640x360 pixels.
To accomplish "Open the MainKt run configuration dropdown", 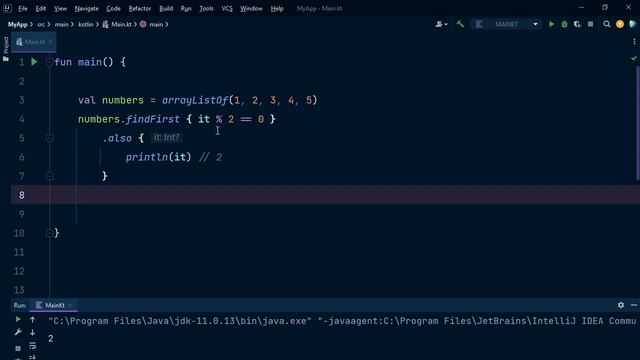I will (x=506, y=24).
